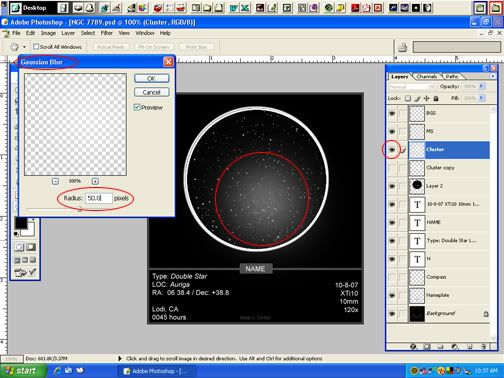Select the Nameplate layer
The height and width of the screenshot is (378, 504).
click(449, 295)
